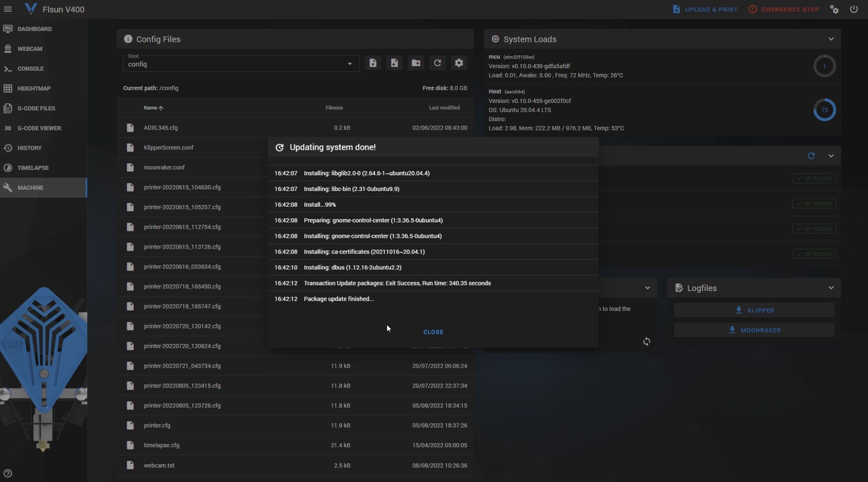Open the printer.cfg file
Screen dimensions: 868x482
coord(157,425)
